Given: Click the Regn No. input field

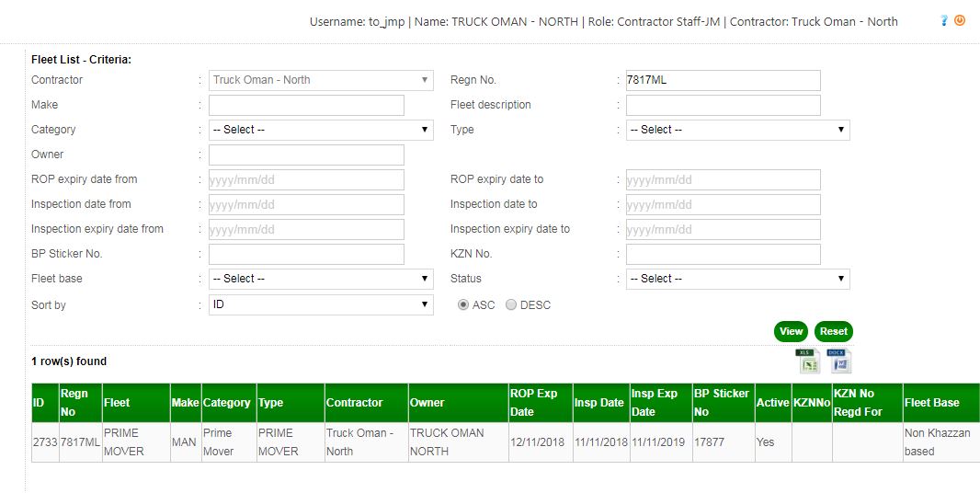Looking at the screenshot, I should [723, 80].
